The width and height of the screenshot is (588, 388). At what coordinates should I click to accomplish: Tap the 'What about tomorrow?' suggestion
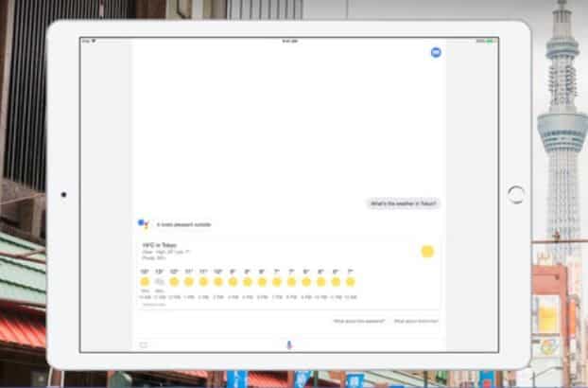pyautogui.click(x=415, y=322)
